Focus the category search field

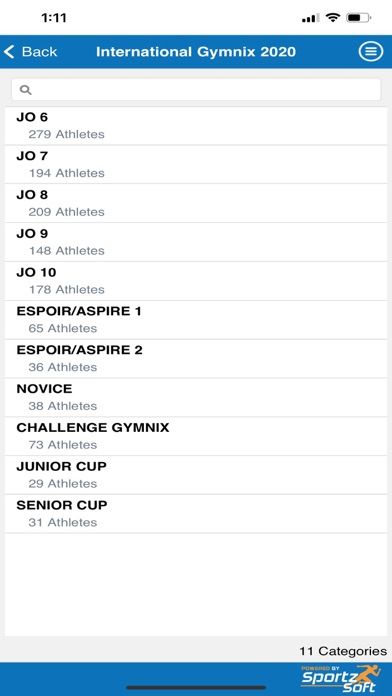pos(196,90)
